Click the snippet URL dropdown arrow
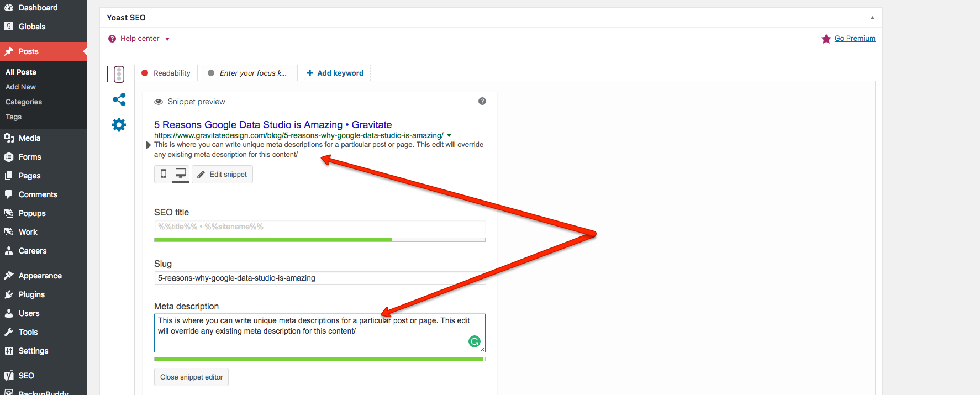980x395 pixels. tap(449, 135)
